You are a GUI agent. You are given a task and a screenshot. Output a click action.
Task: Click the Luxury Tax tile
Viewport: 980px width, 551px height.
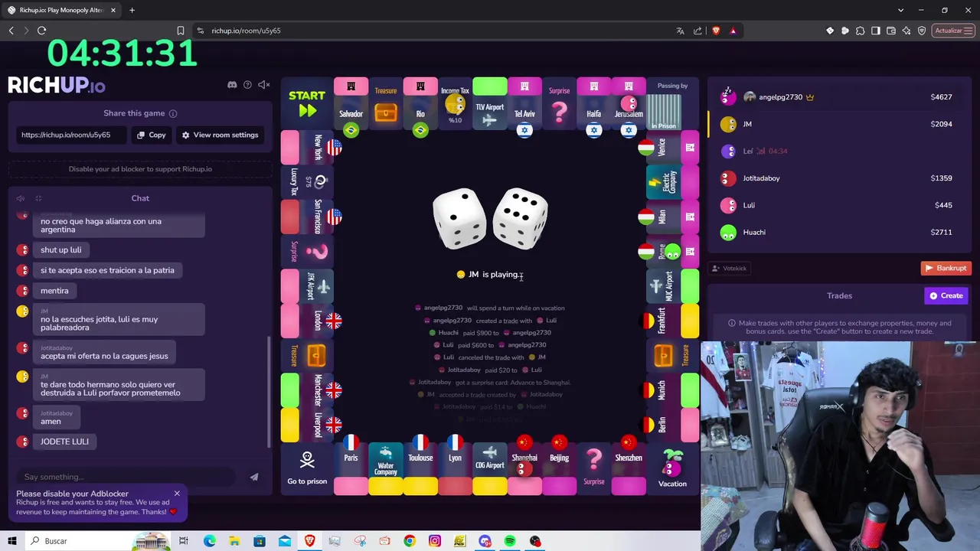click(307, 181)
